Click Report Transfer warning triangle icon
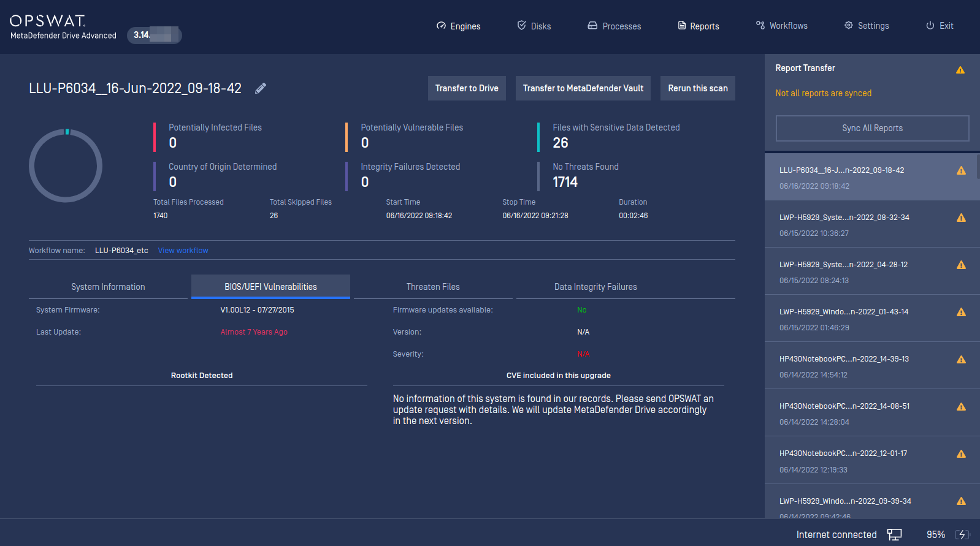The height and width of the screenshot is (546, 980). point(960,70)
